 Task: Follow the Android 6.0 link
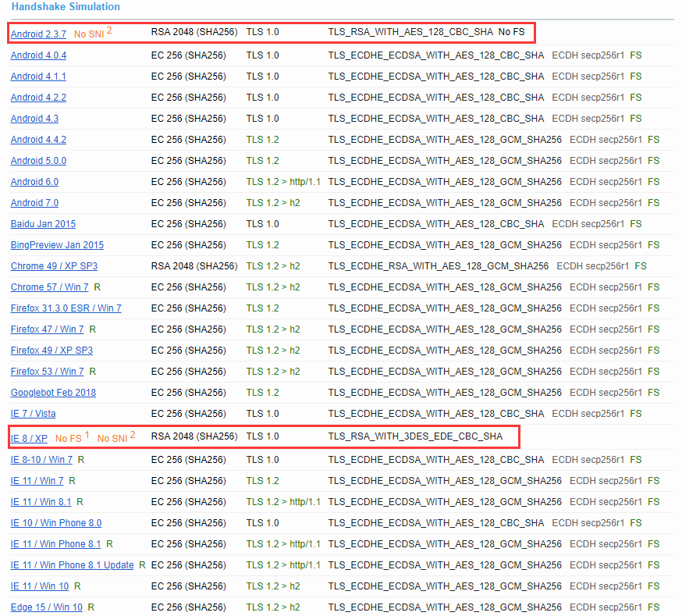click(x=34, y=182)
